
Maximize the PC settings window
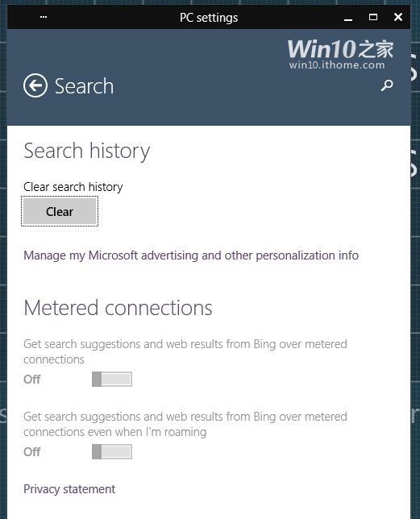[373, 17]
